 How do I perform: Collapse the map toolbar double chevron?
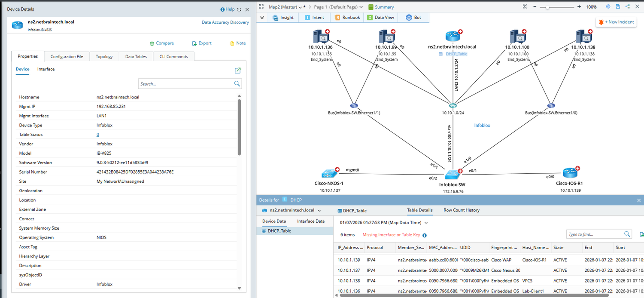pyautogui.click(x=262, y=18)
